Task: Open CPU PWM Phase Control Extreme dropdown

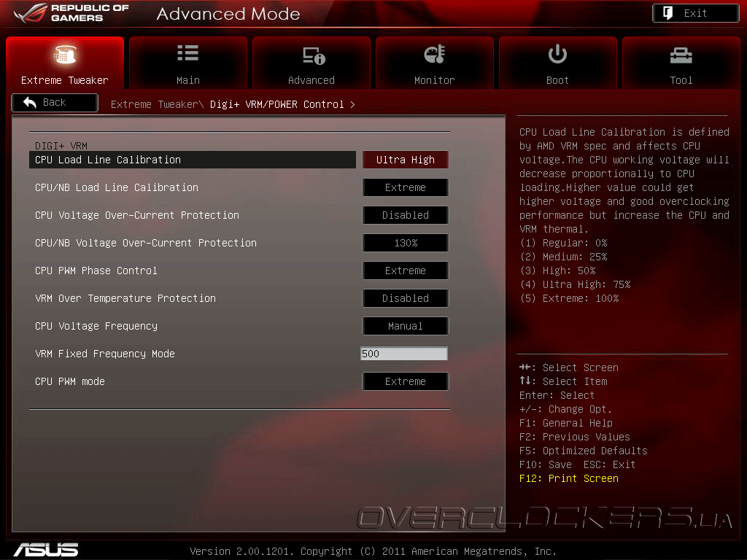Action: 406,271
